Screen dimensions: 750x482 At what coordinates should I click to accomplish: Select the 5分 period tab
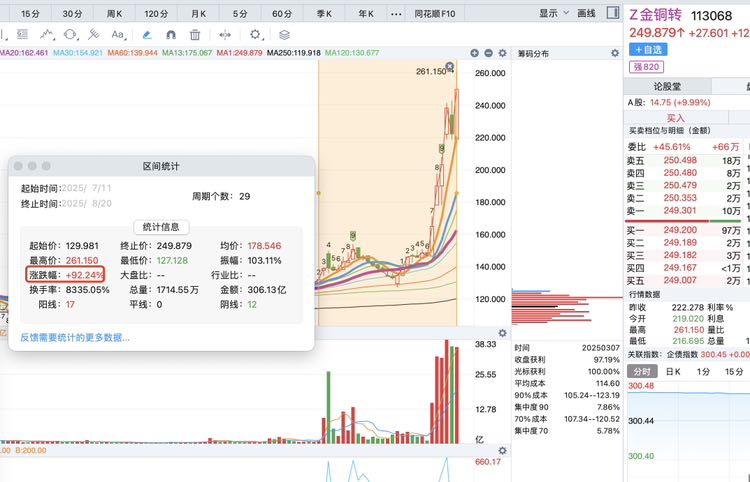click(x=240, y=14)
